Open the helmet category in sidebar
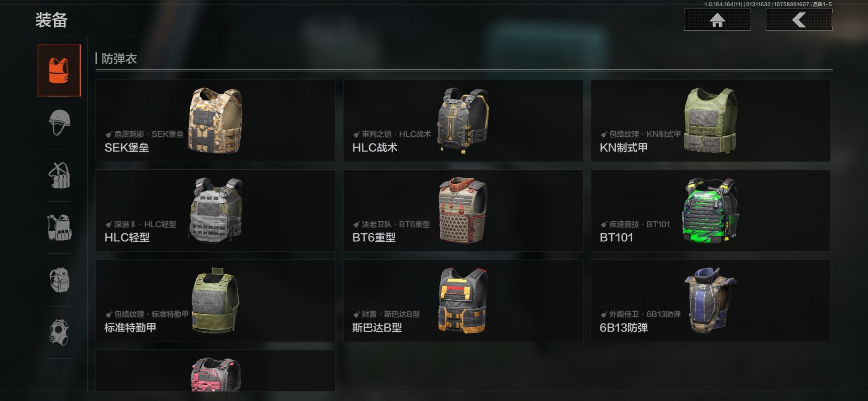The width and height of the screenshot is (868, 401). [59, 123]
